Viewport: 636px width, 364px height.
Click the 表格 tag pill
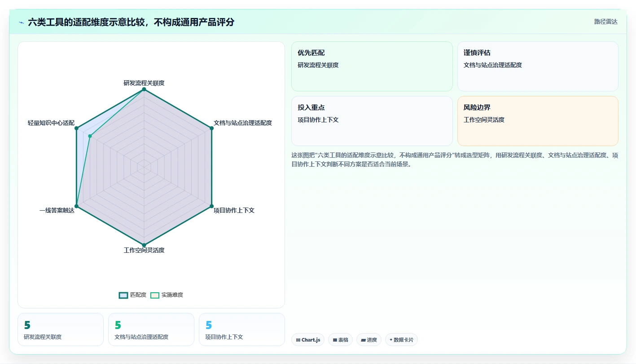click(x=341, y=340)
